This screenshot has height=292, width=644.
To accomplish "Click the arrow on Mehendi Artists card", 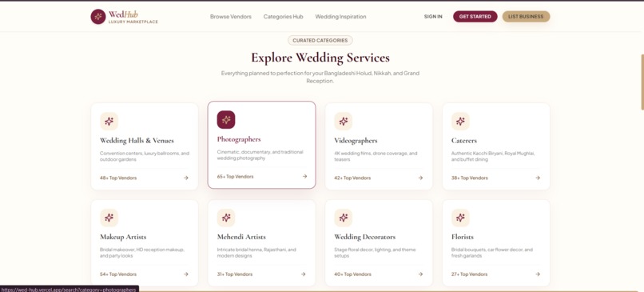I will [303, 274].
